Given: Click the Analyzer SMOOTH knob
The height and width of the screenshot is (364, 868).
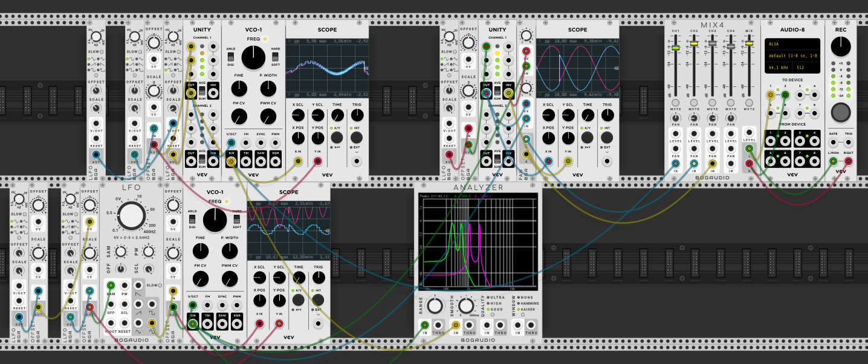Looking at the screenshot, I should (465, 305).
